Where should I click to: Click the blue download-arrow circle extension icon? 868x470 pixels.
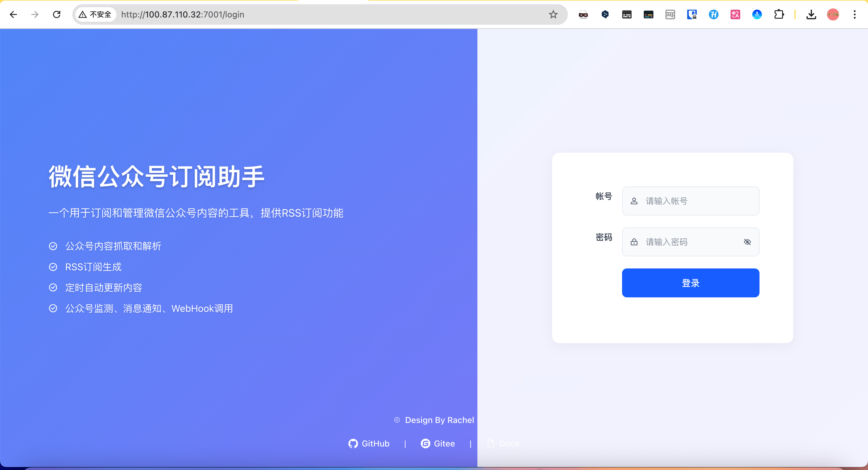click(757, 14)
